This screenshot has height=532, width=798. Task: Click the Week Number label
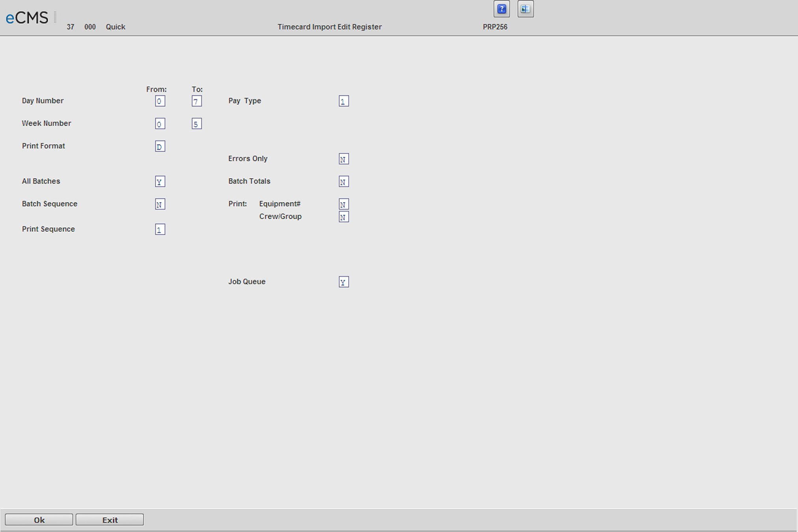[47, 123]
